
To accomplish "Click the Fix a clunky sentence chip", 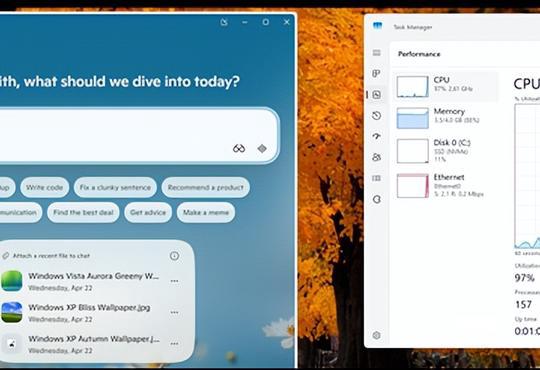I will (x=115, y=187).
